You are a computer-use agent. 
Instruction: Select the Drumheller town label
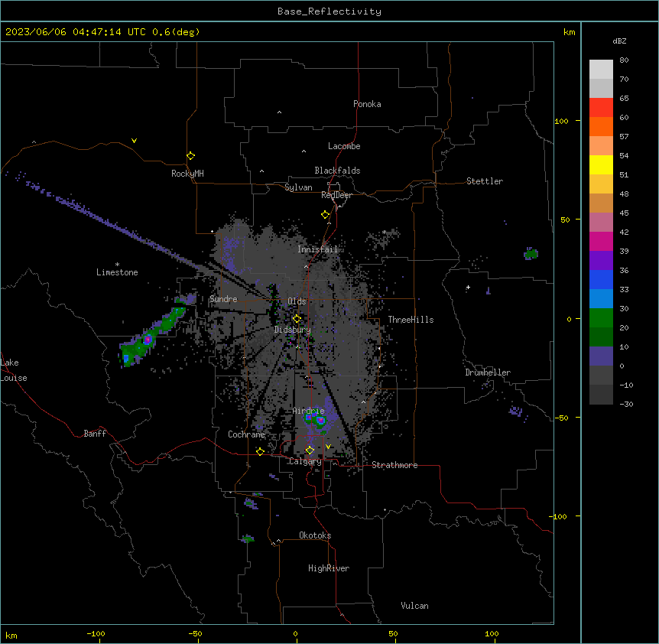pyautogui.click(x=488, y=372)
